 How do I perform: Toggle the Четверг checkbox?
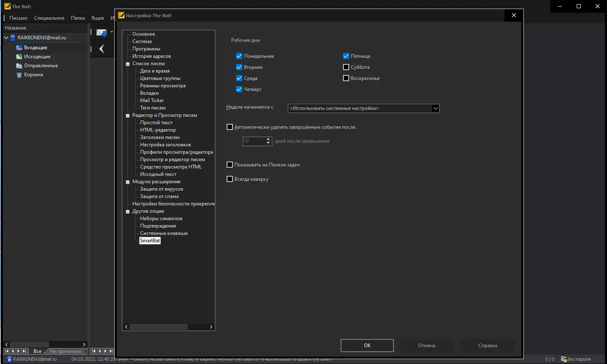click(x=239, y=89)
